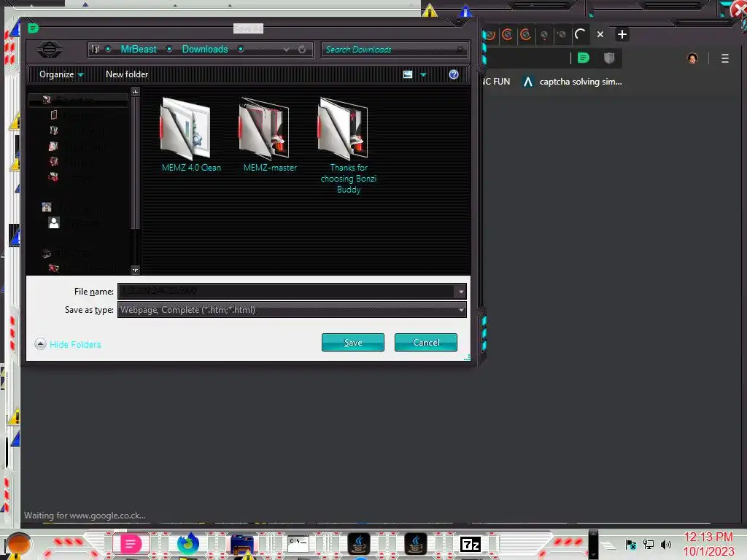Open the File Explorer window on taskbar
Viewport: 747px width, 560px height.
click(x=242, y=544)
